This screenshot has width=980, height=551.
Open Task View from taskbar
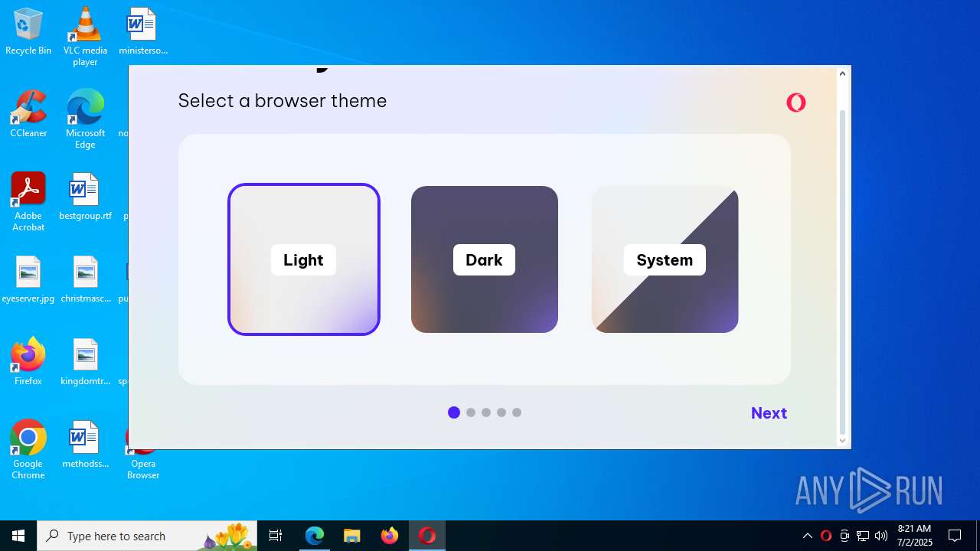pyautogui.click(x=276, y=536)
